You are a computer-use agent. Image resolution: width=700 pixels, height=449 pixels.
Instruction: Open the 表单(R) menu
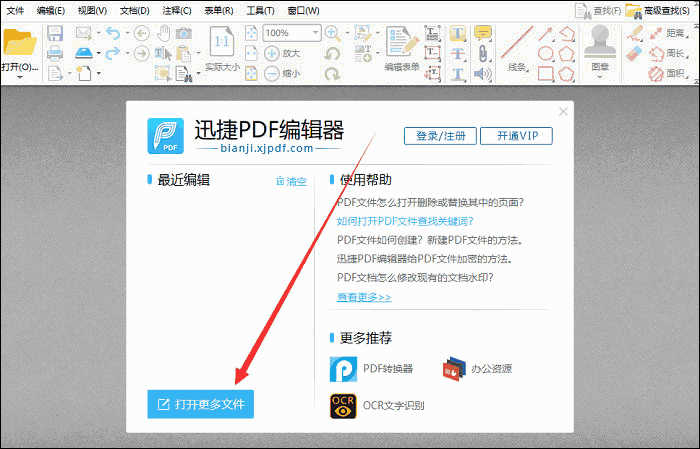tap(219, 10)
